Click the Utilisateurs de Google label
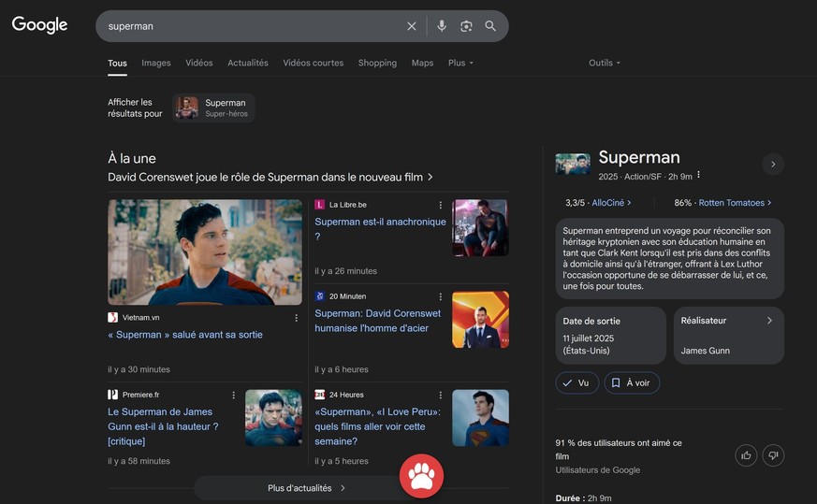817x504 pixels. click(598, 470)
